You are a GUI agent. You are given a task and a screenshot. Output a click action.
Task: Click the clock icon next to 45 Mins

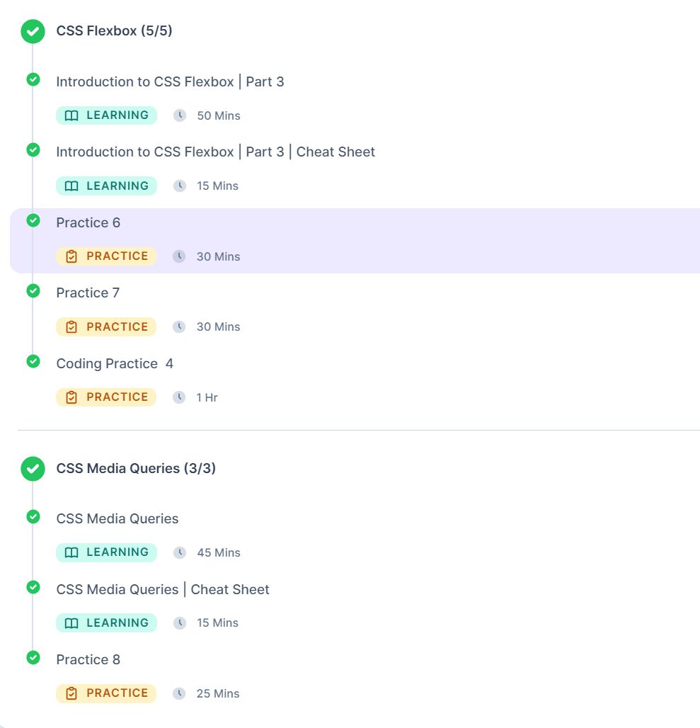click(180, 552)
